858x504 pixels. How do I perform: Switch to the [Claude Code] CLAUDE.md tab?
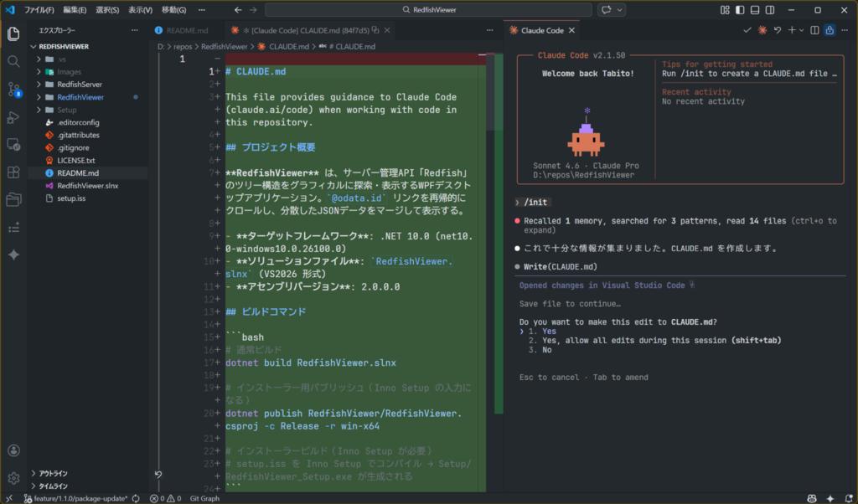click(x=310, y=30)
